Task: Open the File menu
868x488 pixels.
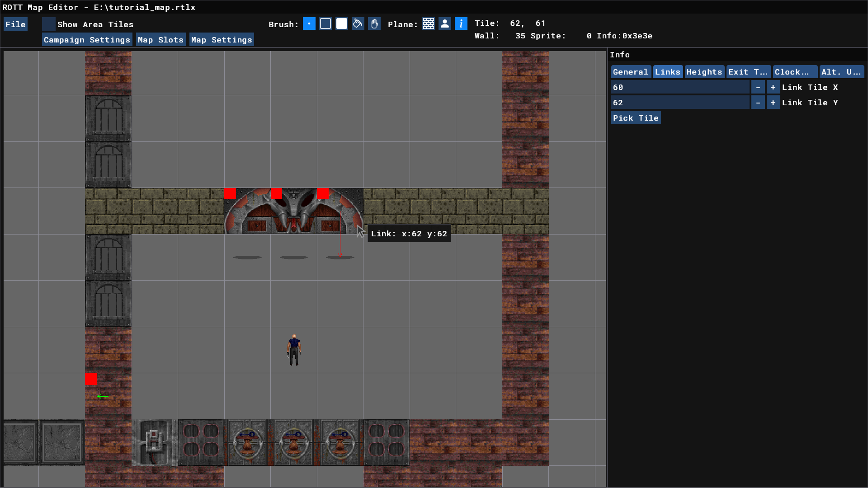Action: point(15,24)
